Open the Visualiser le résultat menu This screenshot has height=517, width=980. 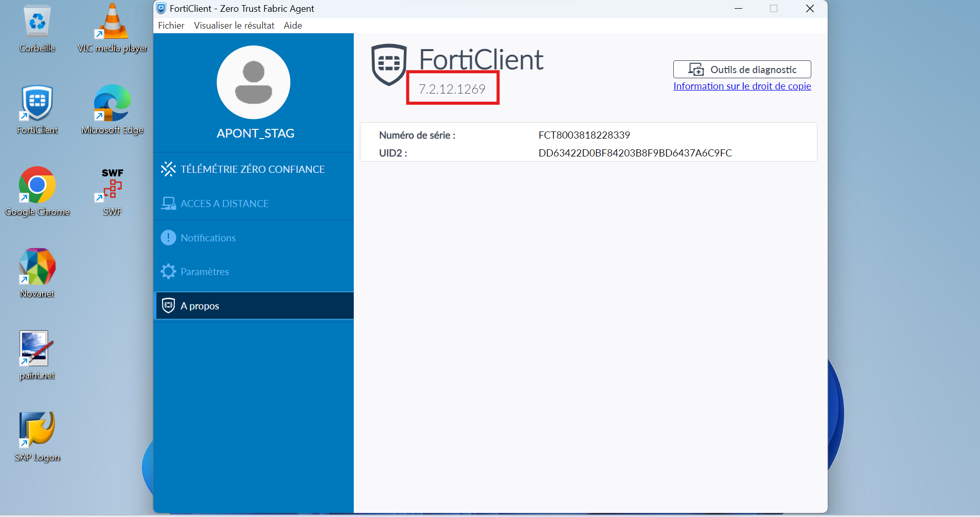pos(234,25)
